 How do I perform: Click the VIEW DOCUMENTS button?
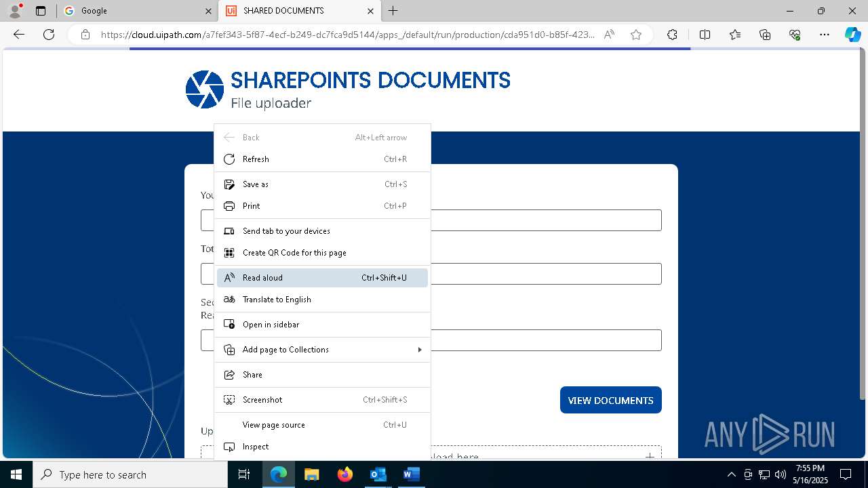(x=610, y=401)
